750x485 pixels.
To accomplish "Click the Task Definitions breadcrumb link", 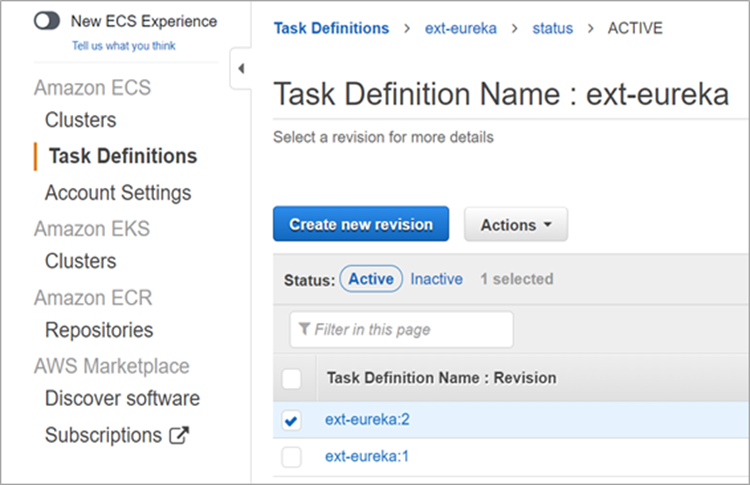I will (x=331, y=28).
